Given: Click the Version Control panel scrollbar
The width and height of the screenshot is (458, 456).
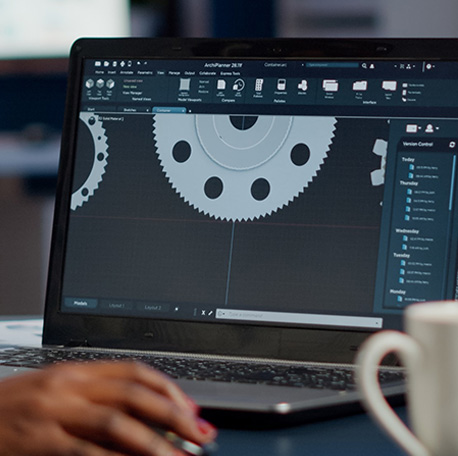Looking at the screenshot, I should tap(452, 182).
